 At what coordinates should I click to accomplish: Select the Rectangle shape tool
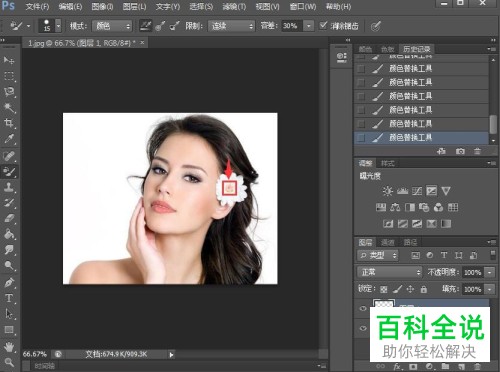coord(9,330)
